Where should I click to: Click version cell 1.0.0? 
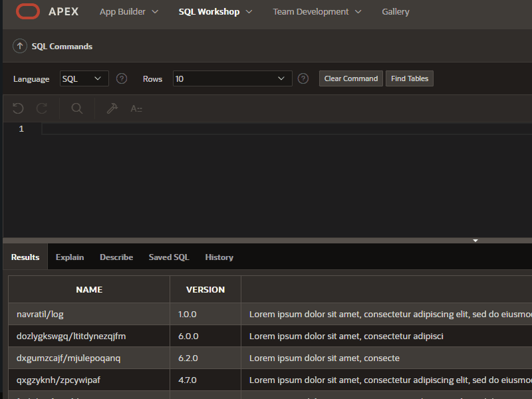[205, 314]
